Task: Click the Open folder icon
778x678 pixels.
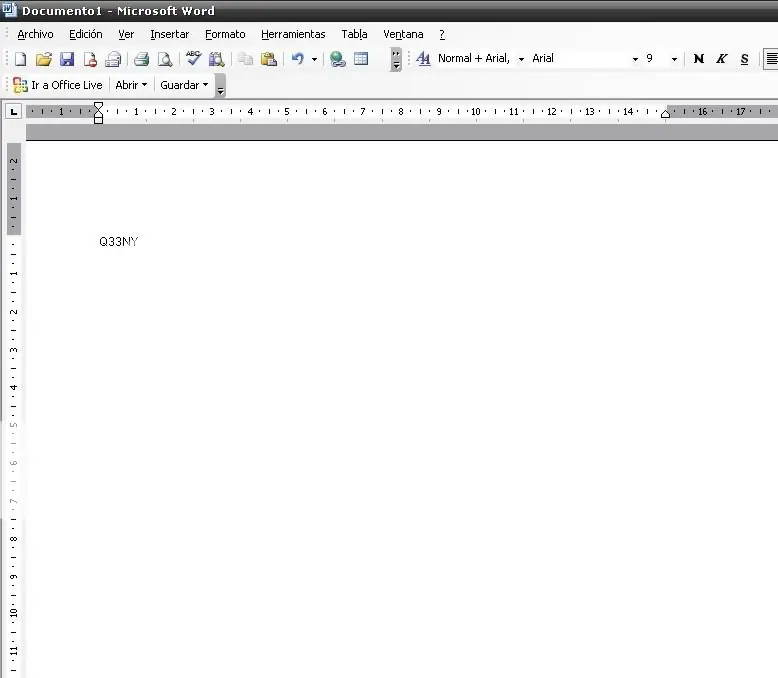Action: 44,59
